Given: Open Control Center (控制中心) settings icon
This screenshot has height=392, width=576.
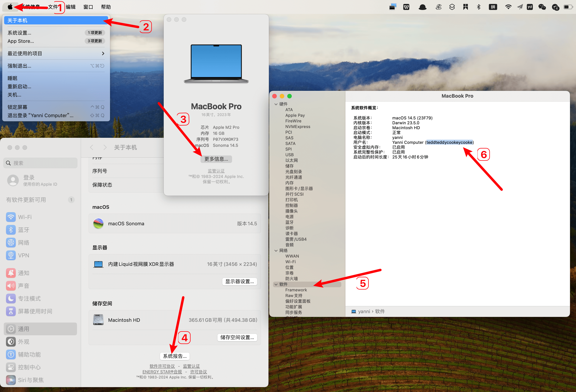Looking at the screenshot, I should 11,367.
